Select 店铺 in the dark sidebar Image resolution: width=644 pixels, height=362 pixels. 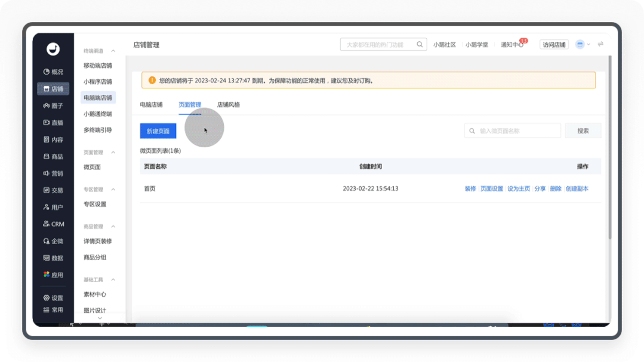click(x=53, y=89)
